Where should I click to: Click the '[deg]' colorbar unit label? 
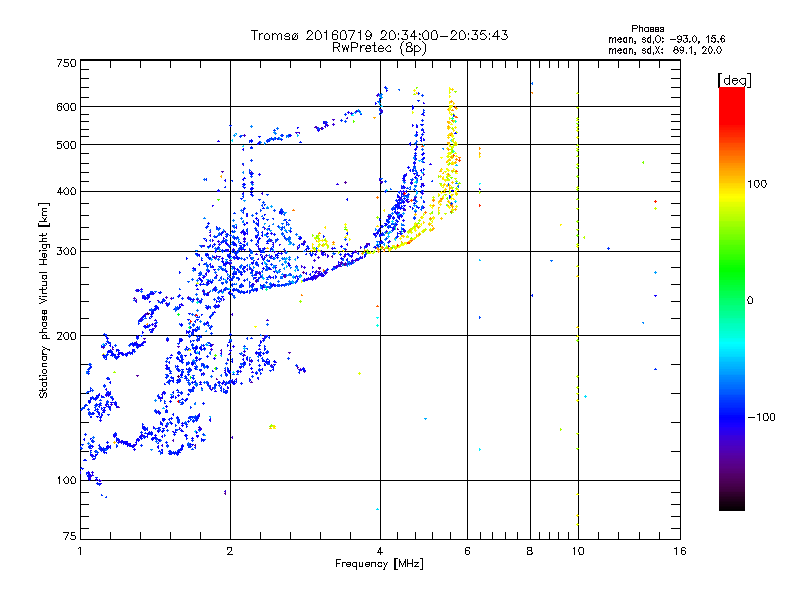[x=734, y=80]
